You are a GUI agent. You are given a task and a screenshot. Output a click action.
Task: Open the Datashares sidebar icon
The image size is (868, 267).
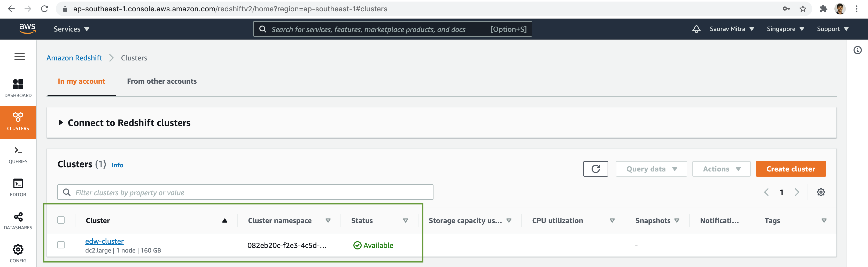18,221
